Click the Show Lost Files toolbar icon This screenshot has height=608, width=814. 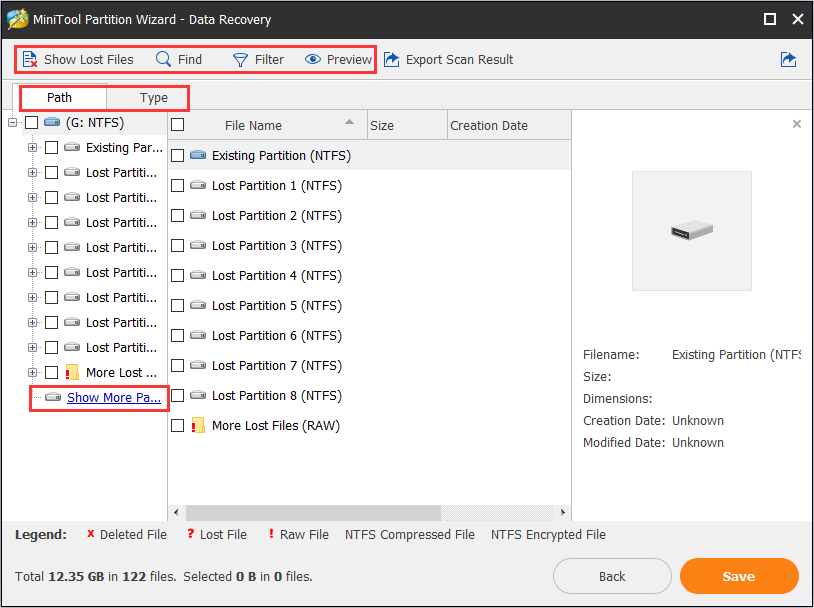click(30, 60)
